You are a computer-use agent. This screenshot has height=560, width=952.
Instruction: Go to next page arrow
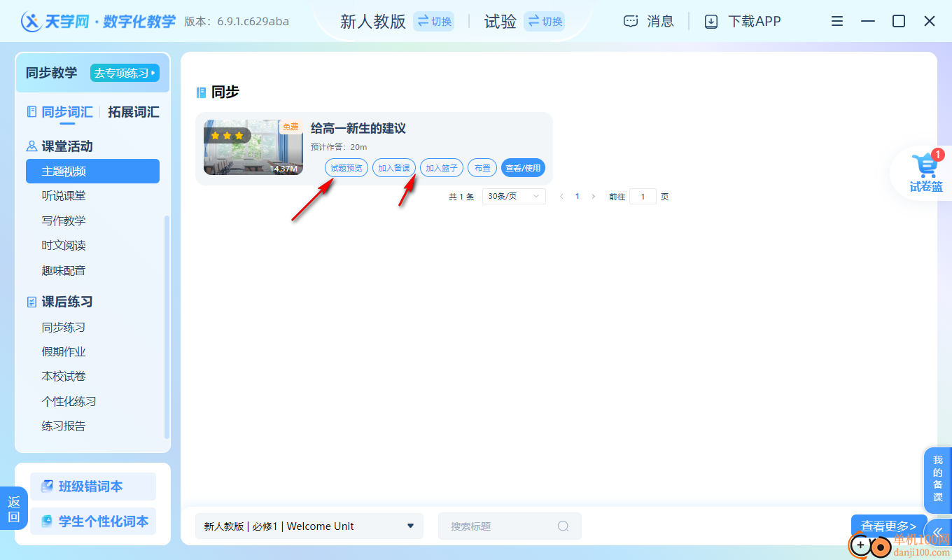[x=594, y=197]
